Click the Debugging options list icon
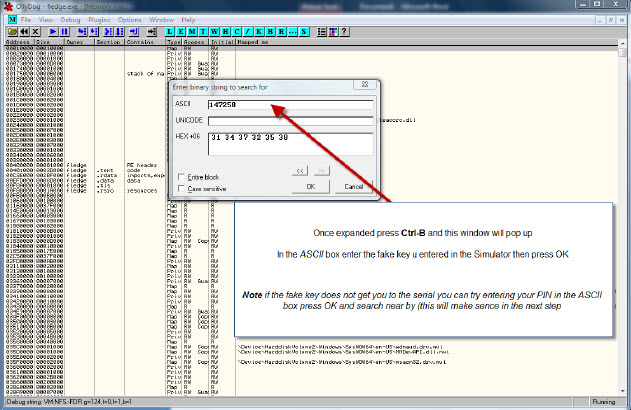The height and width of the screenshot is (410, 631). [x=322, y=31]
